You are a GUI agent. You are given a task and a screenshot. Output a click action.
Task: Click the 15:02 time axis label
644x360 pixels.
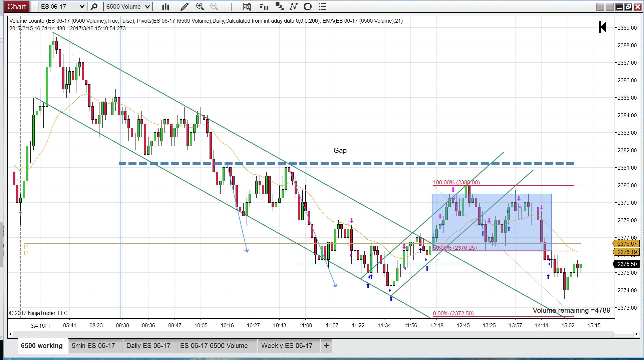(568, 325)
